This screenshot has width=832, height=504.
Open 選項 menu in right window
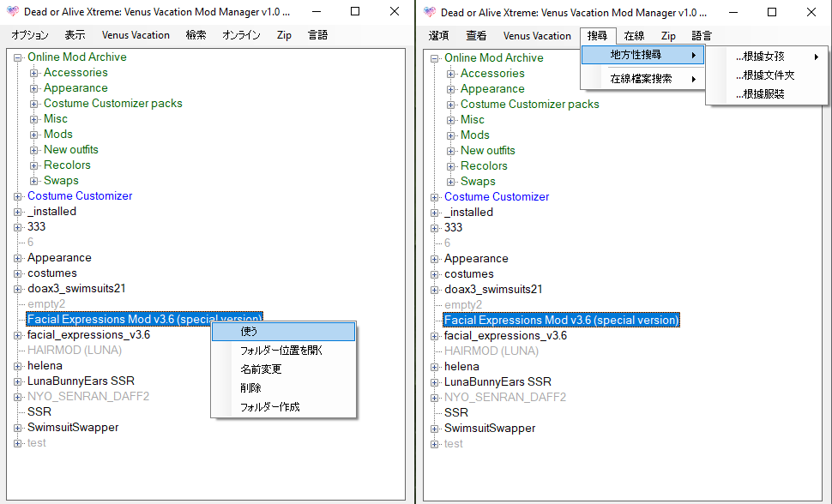pyautogui.click(x=438, y=36)
